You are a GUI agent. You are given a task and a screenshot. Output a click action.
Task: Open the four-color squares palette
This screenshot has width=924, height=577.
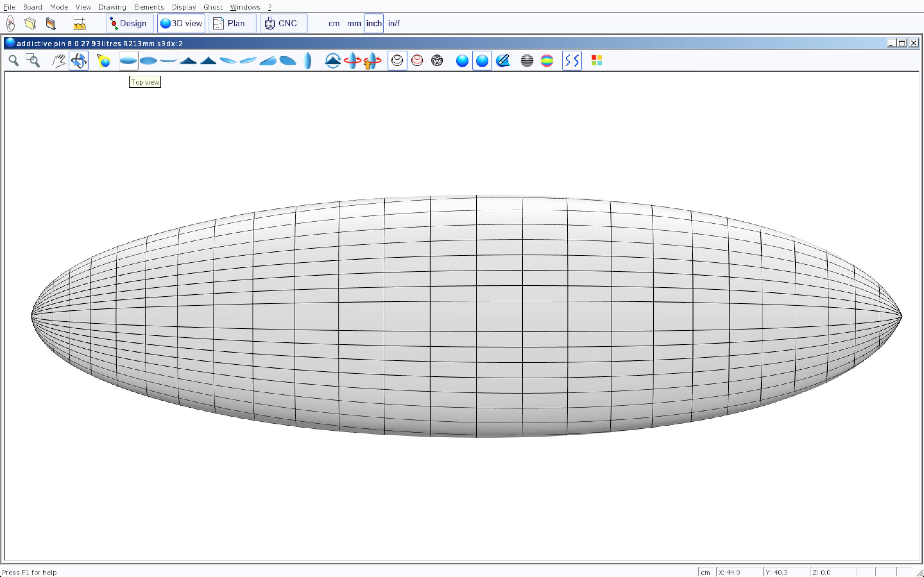tap(596, 61)
